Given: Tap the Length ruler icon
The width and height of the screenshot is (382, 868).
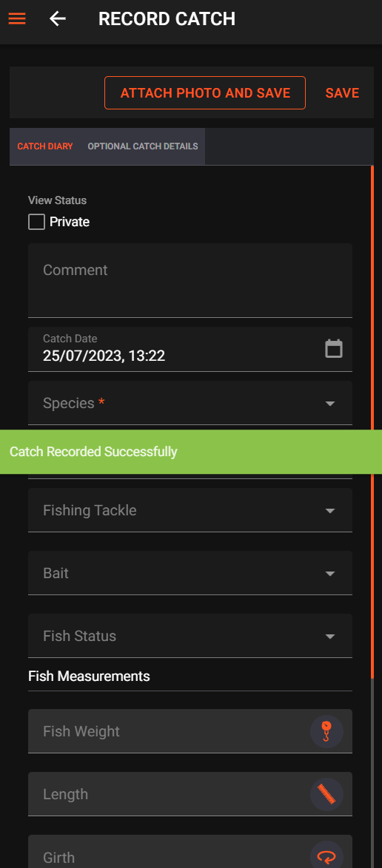Looking at the screenshot, I should pos(326,794).
